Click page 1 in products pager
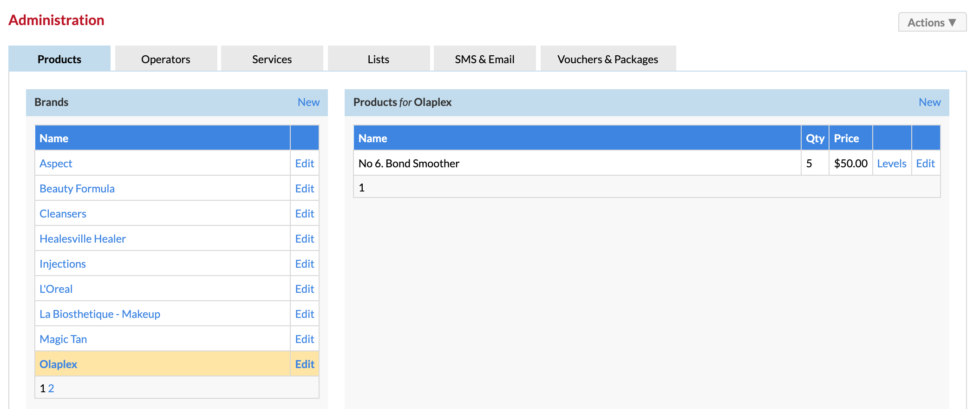The width and height of the screenshot is (980, 409). (362, 188)
